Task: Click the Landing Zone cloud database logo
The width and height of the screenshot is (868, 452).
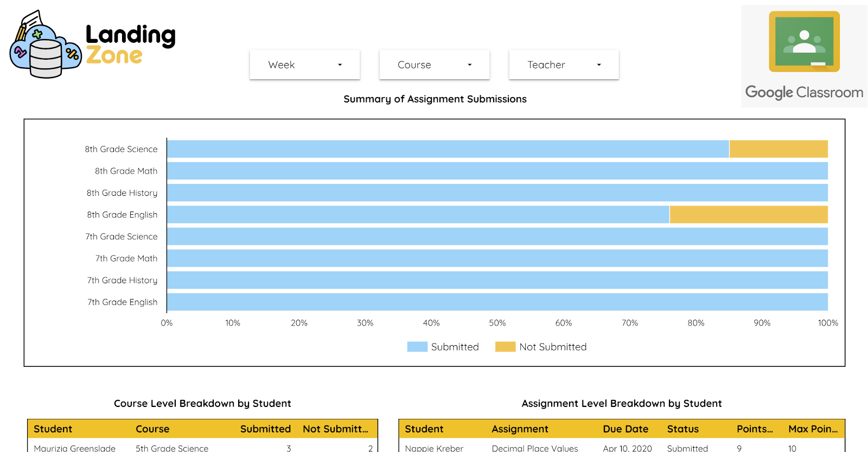Action: [46, 46]
